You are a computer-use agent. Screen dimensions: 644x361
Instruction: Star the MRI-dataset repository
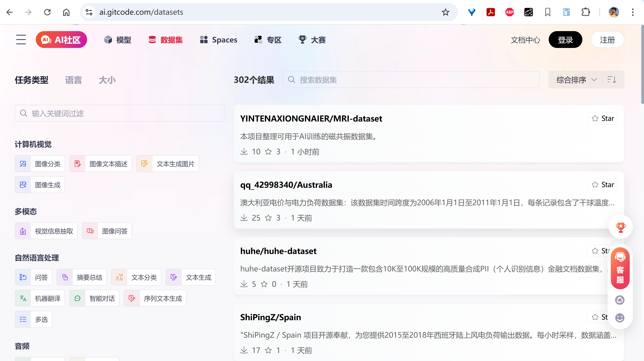(603, 118)
